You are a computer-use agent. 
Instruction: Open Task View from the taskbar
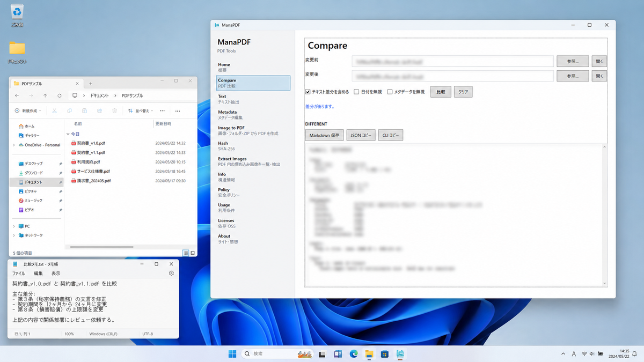(323, 354)
